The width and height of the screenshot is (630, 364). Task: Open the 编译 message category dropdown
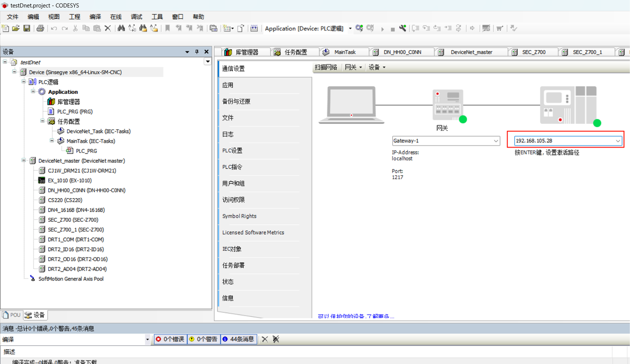147,339
